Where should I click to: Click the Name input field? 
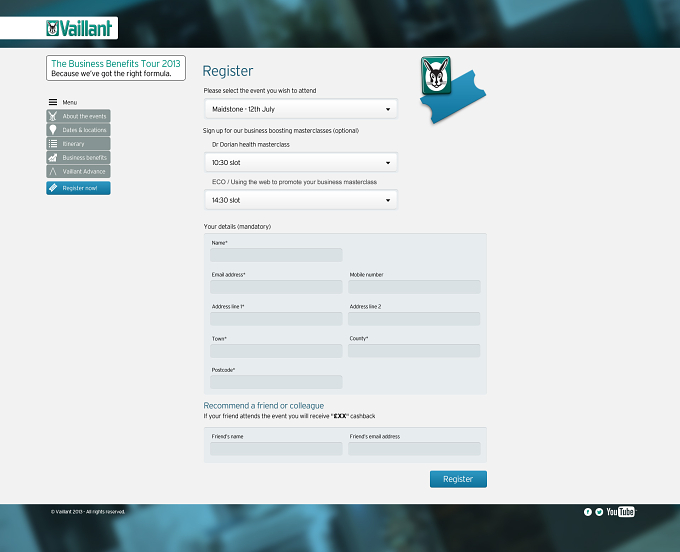click(276, 255)
